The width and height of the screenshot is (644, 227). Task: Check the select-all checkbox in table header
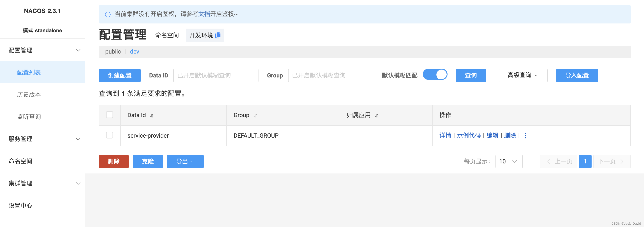click(x=110, y=115)
